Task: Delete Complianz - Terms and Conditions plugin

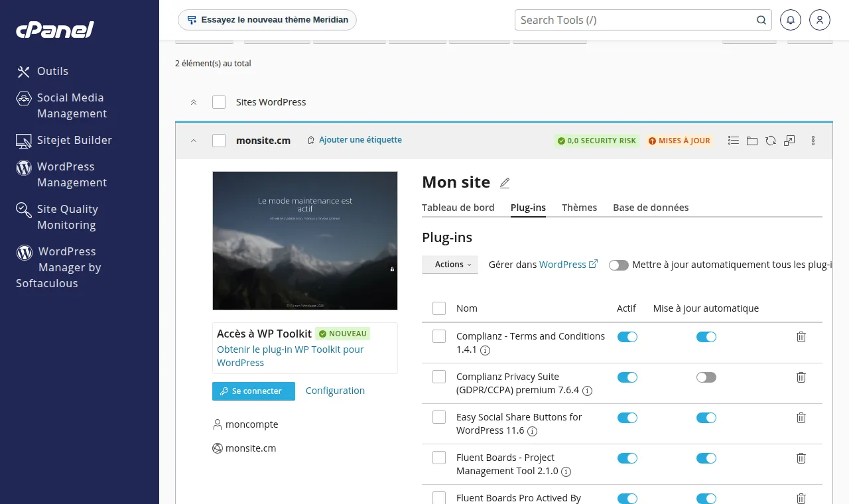Action: pos(801,337)
